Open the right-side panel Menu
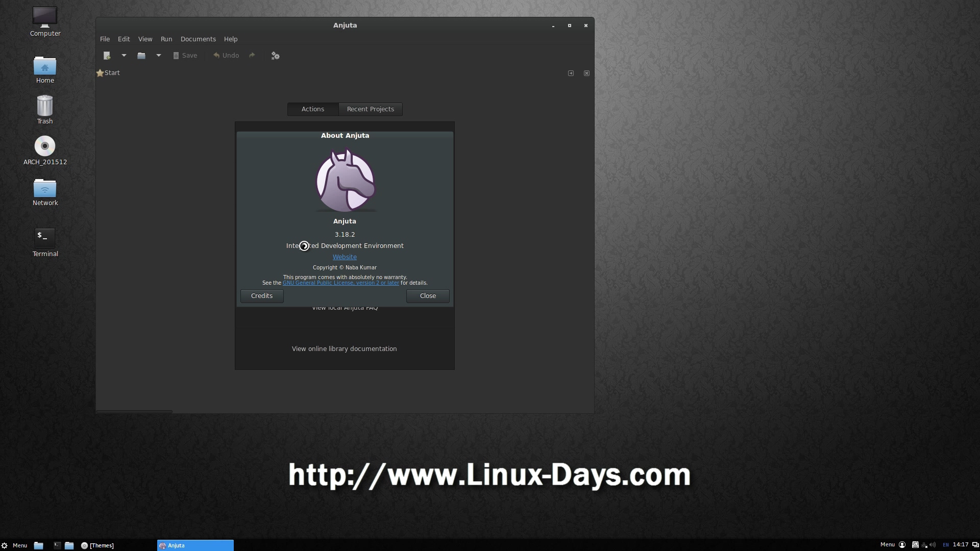The width and height of the screenshot is (980, 551). (887, 545)
